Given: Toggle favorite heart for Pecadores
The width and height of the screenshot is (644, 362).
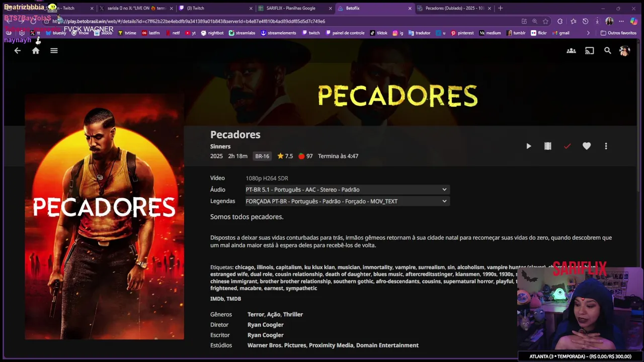Looking at the screenshot, I should coord(587,146).
